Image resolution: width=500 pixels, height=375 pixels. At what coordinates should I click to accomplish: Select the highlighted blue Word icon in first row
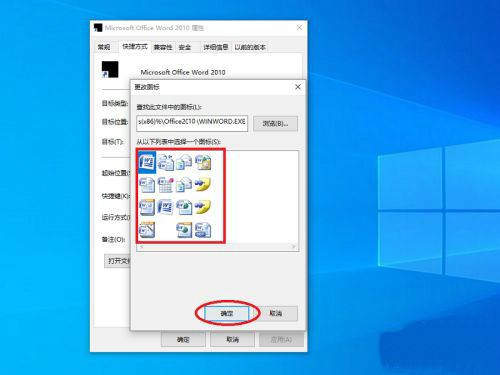147,162
